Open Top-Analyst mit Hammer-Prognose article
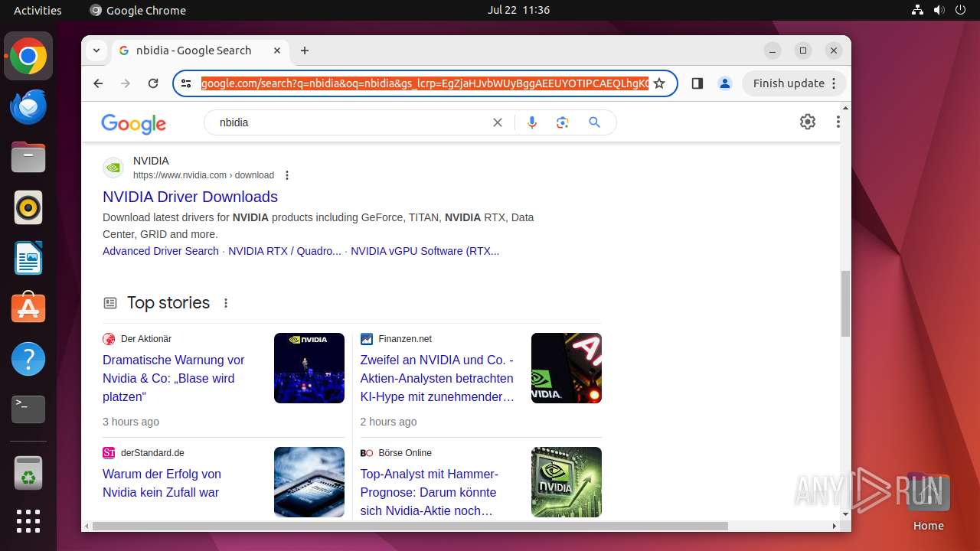 pyautogui.click(x=429, y=492)
